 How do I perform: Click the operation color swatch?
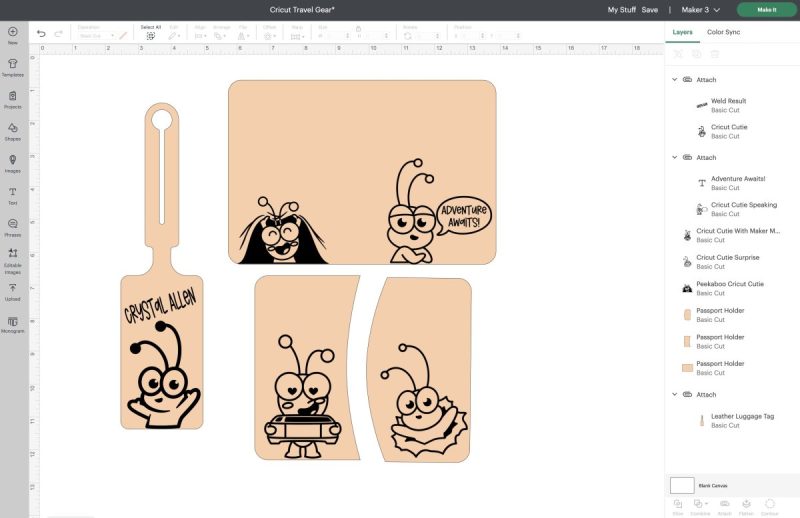123,36
